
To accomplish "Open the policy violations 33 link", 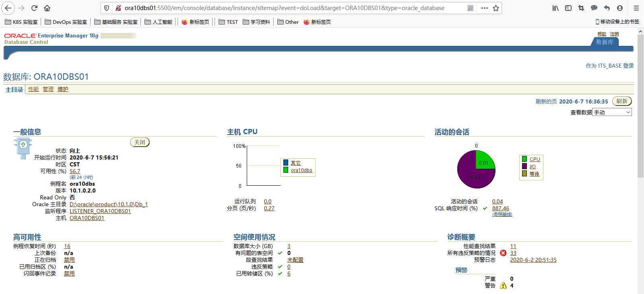I will tap(513, 253).
